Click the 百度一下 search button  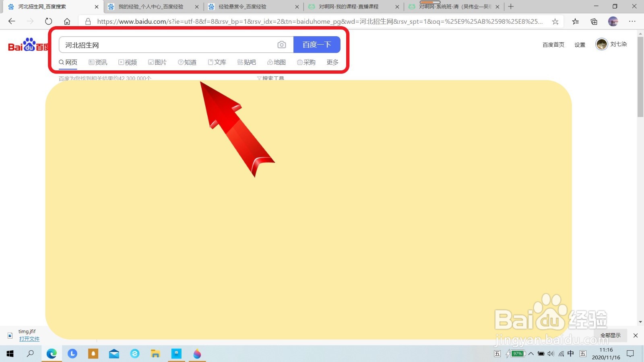317,45
